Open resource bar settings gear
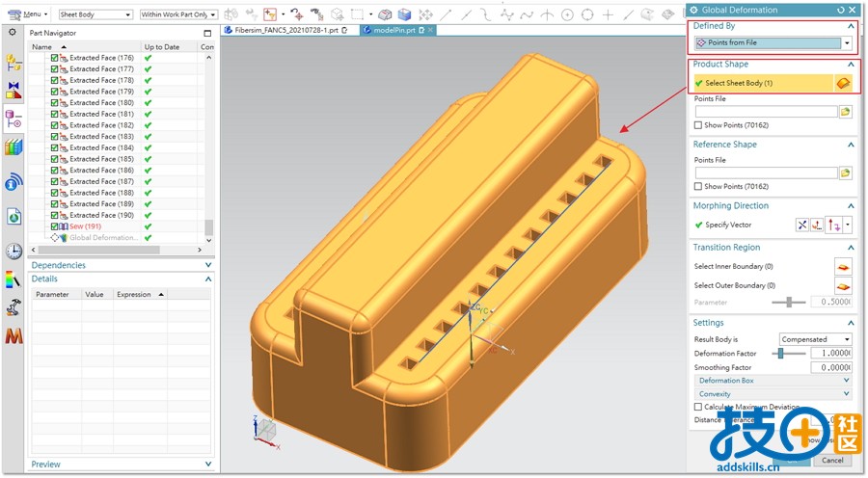Viewport: 868px width, 478px height. [12, 33]
